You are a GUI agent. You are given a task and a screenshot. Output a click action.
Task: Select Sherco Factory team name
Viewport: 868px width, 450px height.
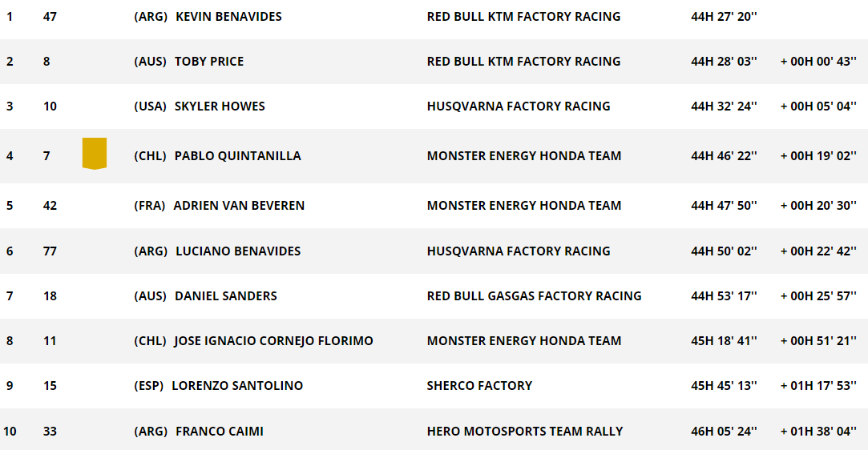point(479,385)
